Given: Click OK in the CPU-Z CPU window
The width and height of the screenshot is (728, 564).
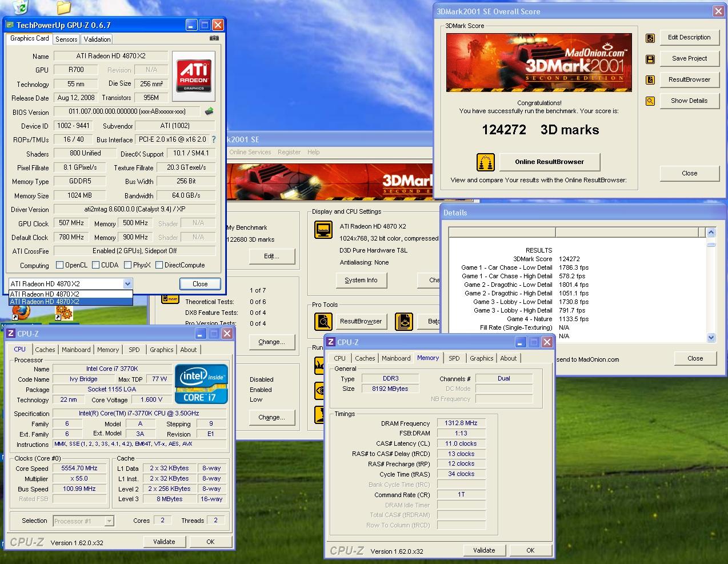Looking at the screenshot, I should pyautogui.click(x=210, y=542).
